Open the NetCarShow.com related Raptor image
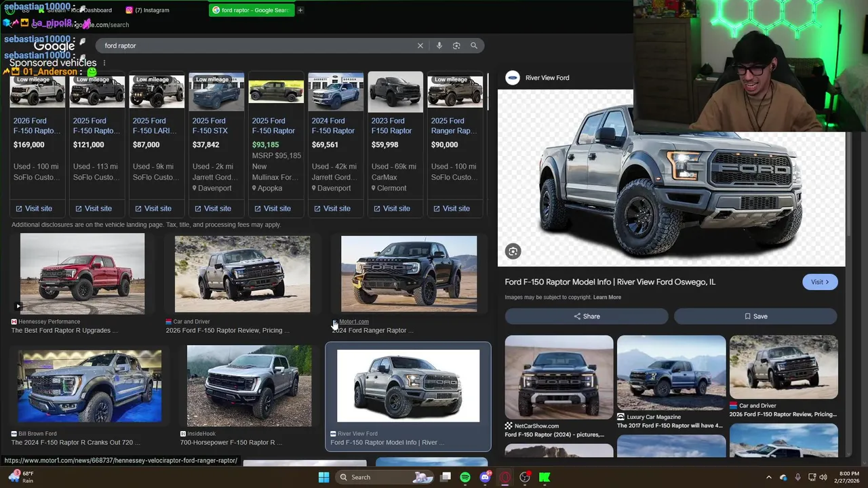This screenshot has width=868, height=488. pos(559,376)
